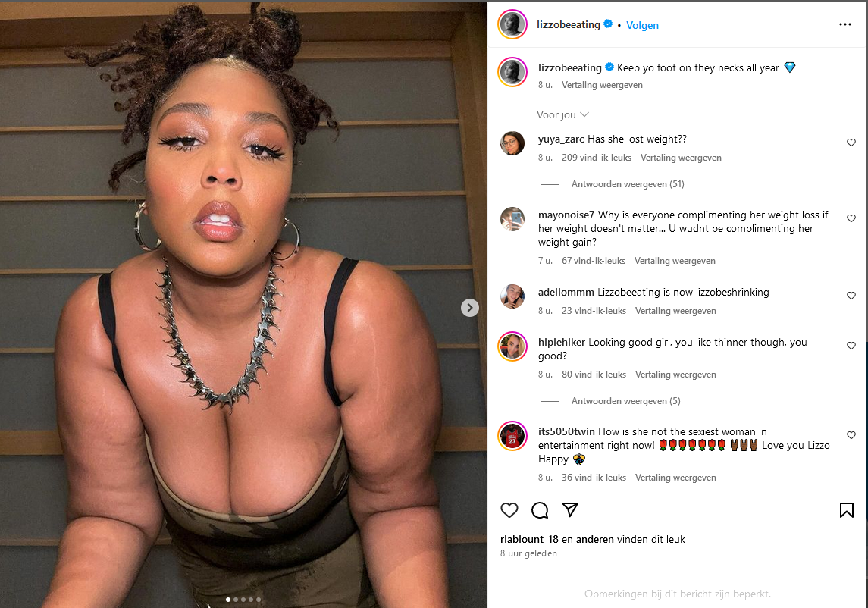Open comment box via speech bubble icon
Viewport: 868px width, 608px height.
tap(540, 510)
